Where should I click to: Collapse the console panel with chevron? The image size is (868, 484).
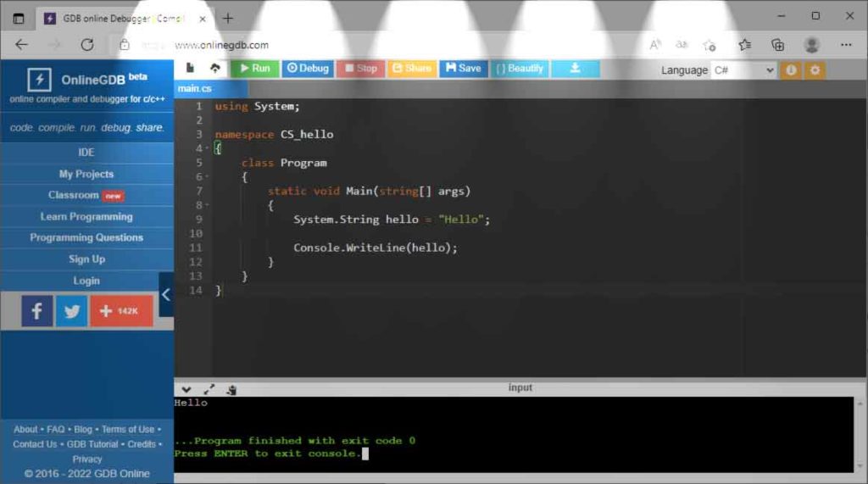tap(186, 389)
